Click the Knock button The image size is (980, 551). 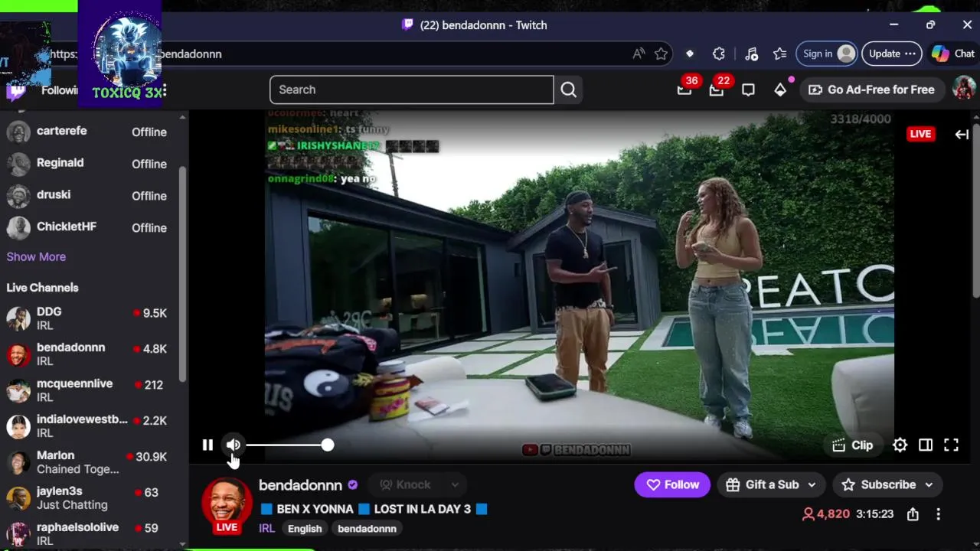point(406,484)
